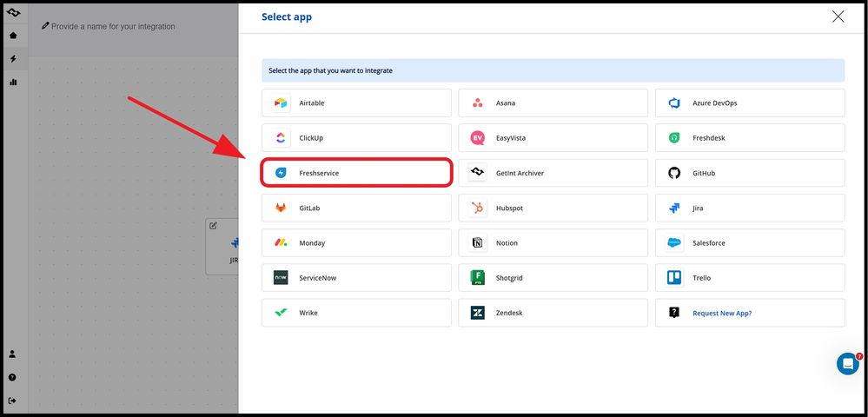Screen dimensions: 868x417
Task: Click the 'Select the app that you want to integrate' banner
Action: tap(553, 71)
